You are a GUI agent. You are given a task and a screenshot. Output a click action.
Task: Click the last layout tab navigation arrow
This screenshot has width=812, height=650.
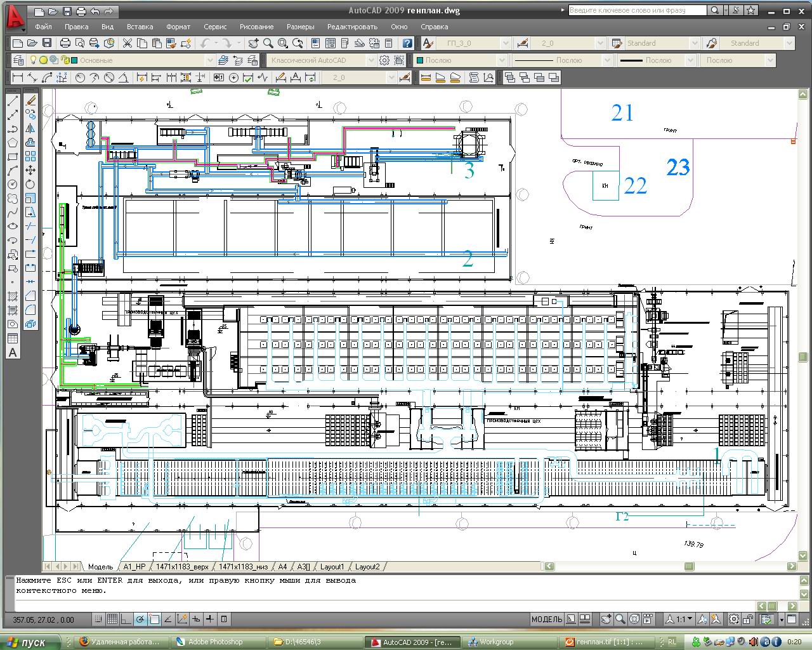(77, 567)
